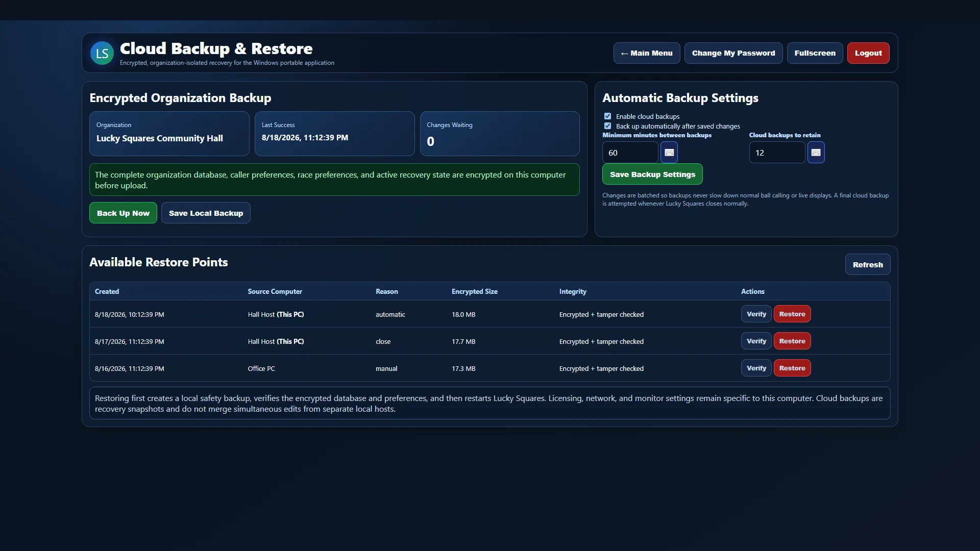Click the Cloud backups to retain field
The width and height of the screenshot is (980, 551).
pos(777,153)
